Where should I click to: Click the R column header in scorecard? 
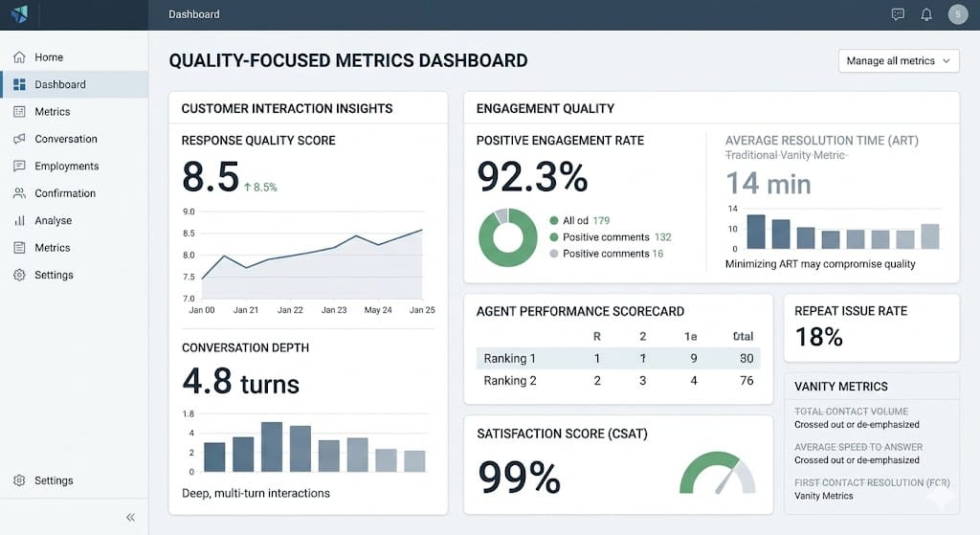coord(597,336)
